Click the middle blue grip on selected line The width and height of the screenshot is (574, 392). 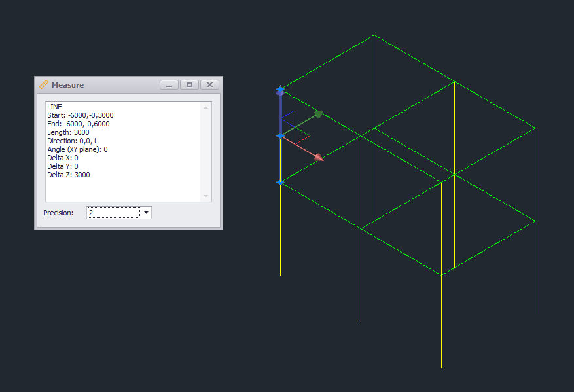(280, 136)
